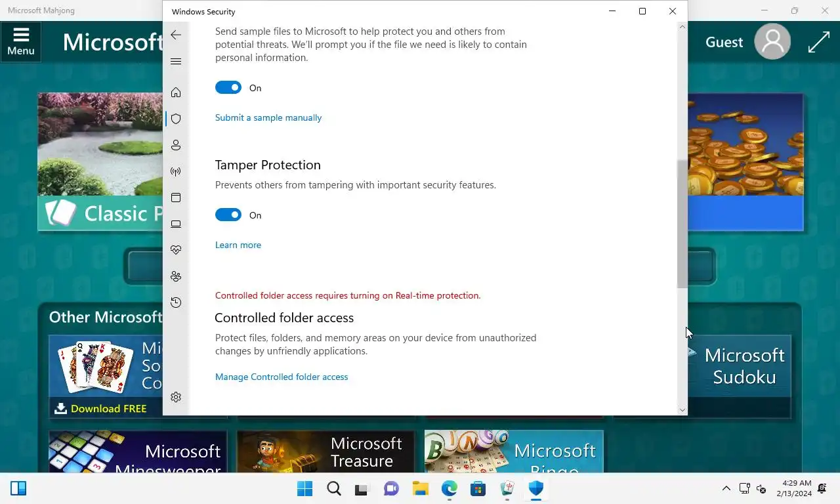Open Microsoft Sudoku tile in Mahjong
The image size is (840, 504).
[x=740, y=376]
